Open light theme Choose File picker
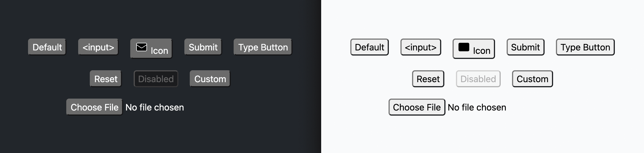 (x=417, y=107)
